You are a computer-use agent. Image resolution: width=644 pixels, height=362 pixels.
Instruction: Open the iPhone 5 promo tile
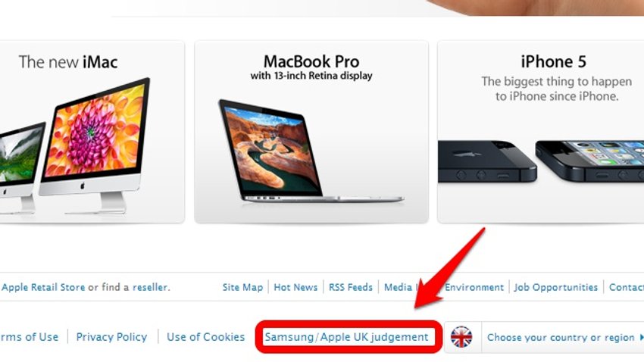pos(541,132)
